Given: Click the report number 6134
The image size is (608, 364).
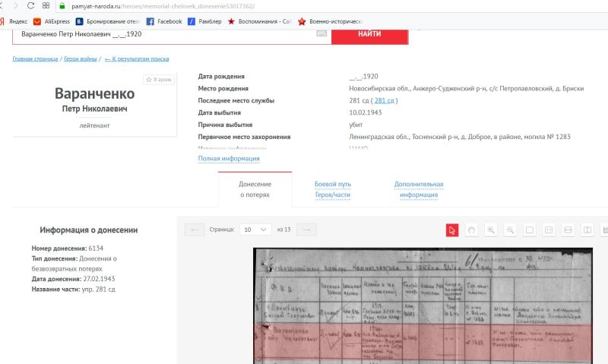Looking at the screenshot, I should (x=96, y=248).
